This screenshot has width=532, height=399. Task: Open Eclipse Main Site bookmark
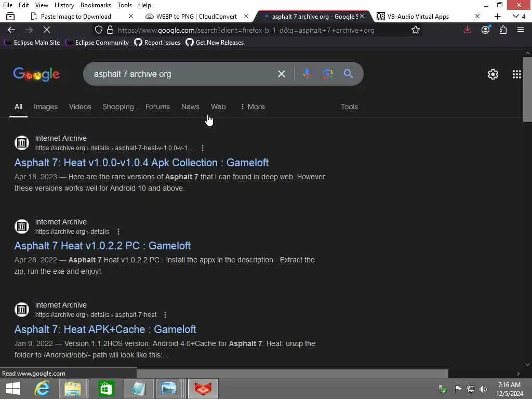click(x=32, y=43)
